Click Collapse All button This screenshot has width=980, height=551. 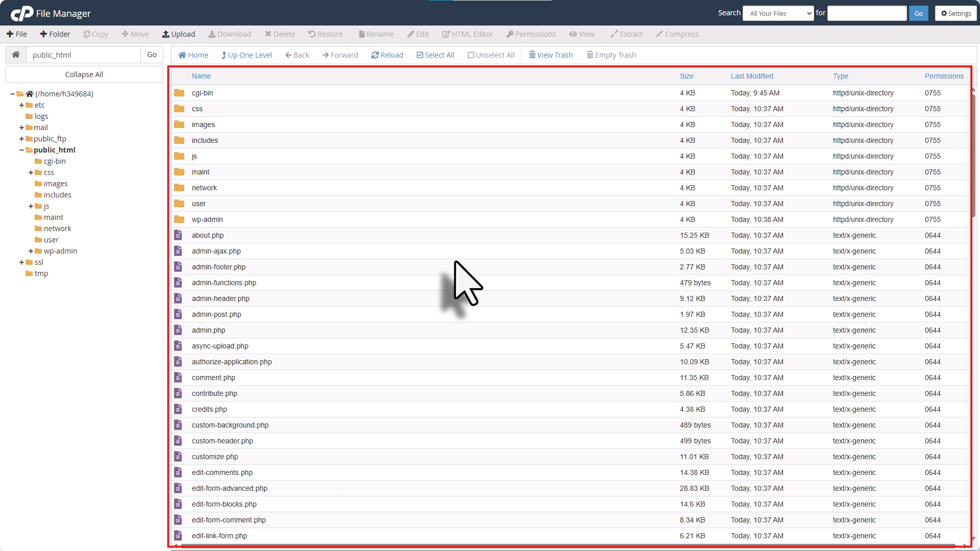84,74
